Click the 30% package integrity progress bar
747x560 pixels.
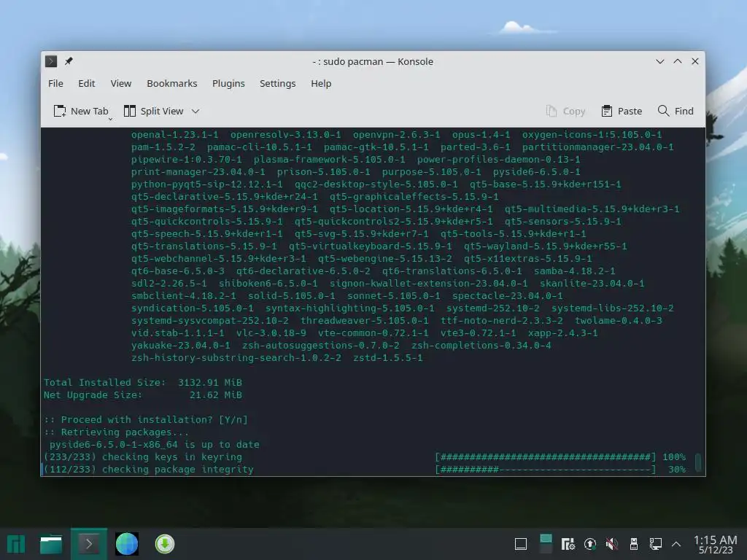[546, 470]
